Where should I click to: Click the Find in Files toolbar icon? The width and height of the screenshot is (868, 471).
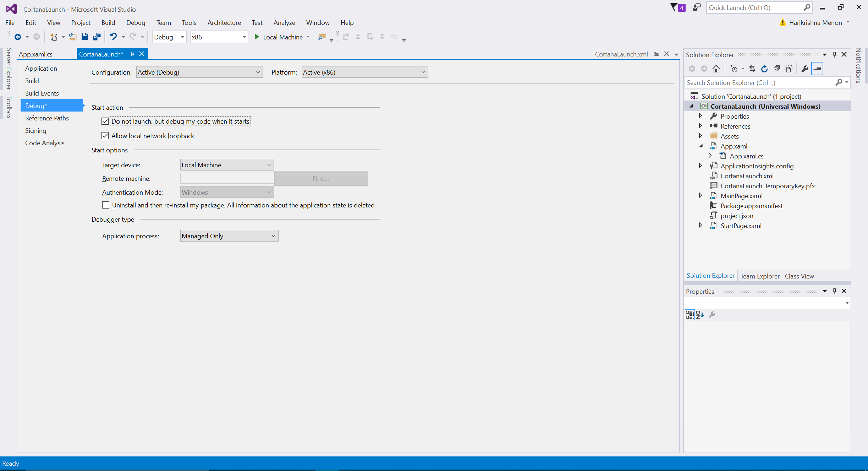(x=322, y=37)
